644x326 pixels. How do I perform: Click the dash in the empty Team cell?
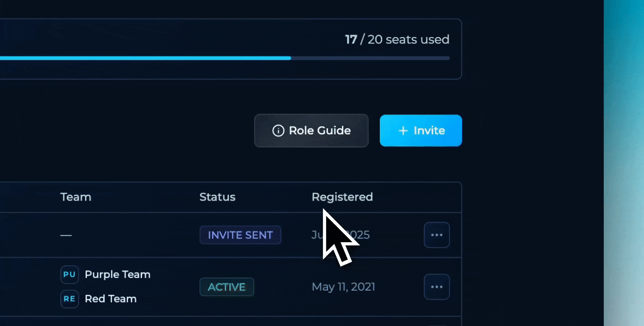click(66, 235)
